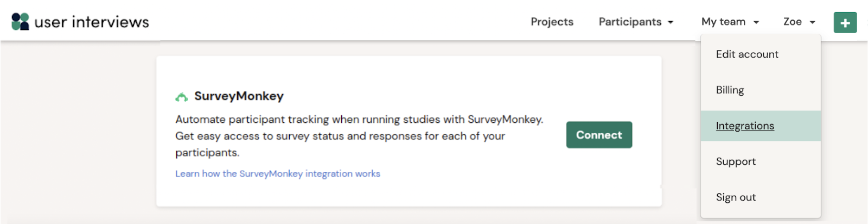
Task: Open Billing from the dropdown menu
Action: point(730,90)
